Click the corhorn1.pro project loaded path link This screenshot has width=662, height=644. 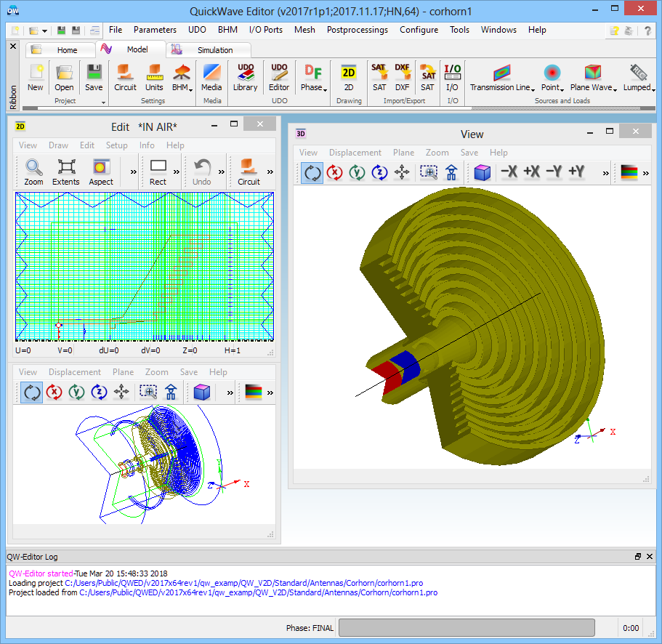[258, 592]
